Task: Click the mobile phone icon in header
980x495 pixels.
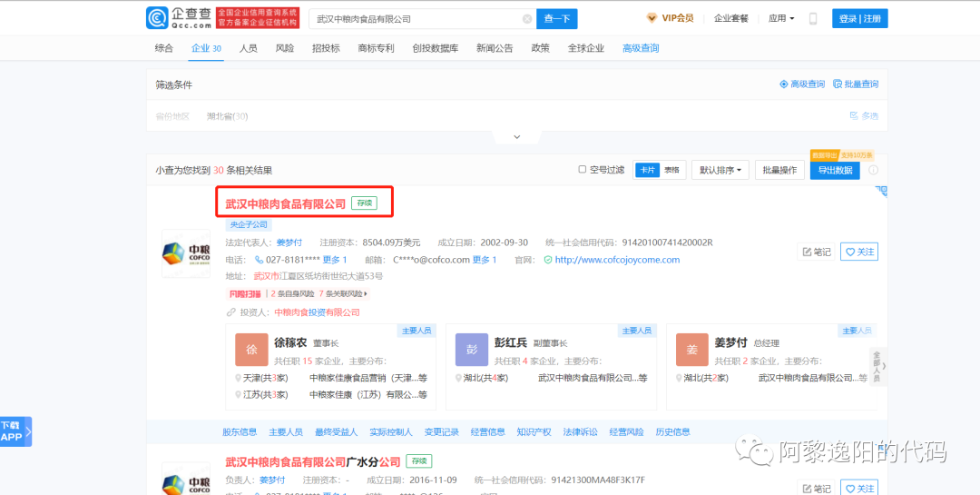Action: point(813,18)
